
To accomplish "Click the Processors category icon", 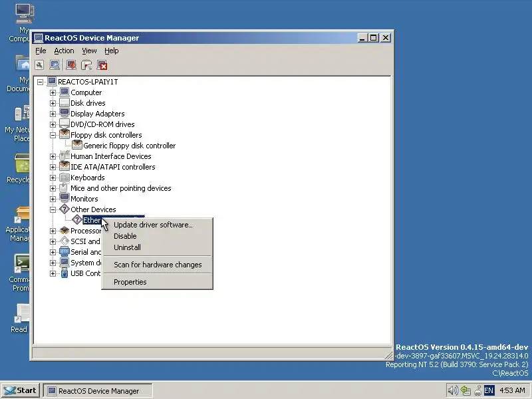I will (x=65, y=231).
